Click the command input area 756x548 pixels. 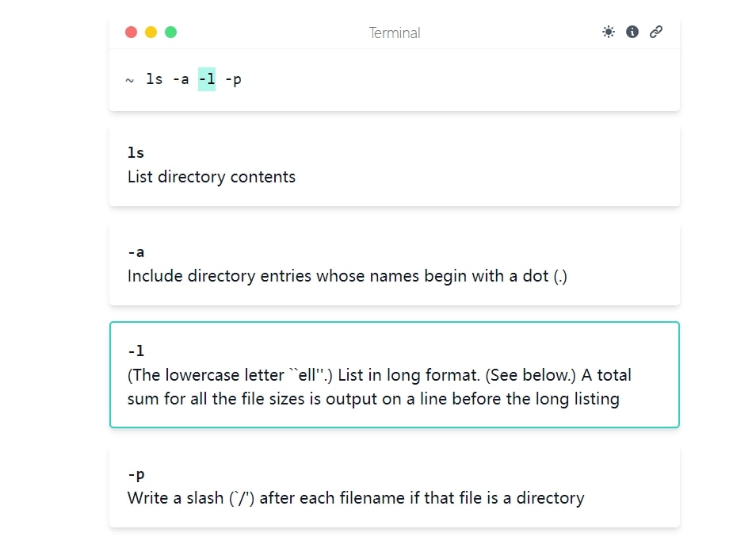tap(395, 79)
